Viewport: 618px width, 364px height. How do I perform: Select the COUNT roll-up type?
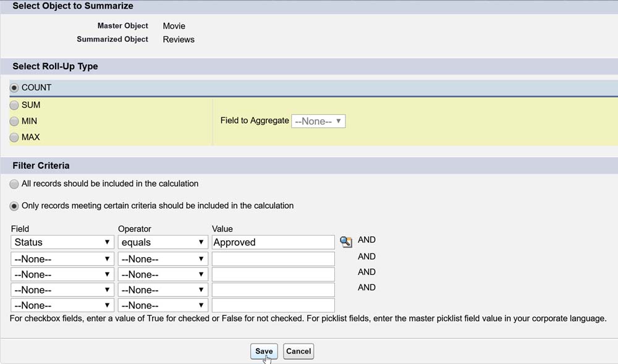pyautogui.click(x=14, y=88)
